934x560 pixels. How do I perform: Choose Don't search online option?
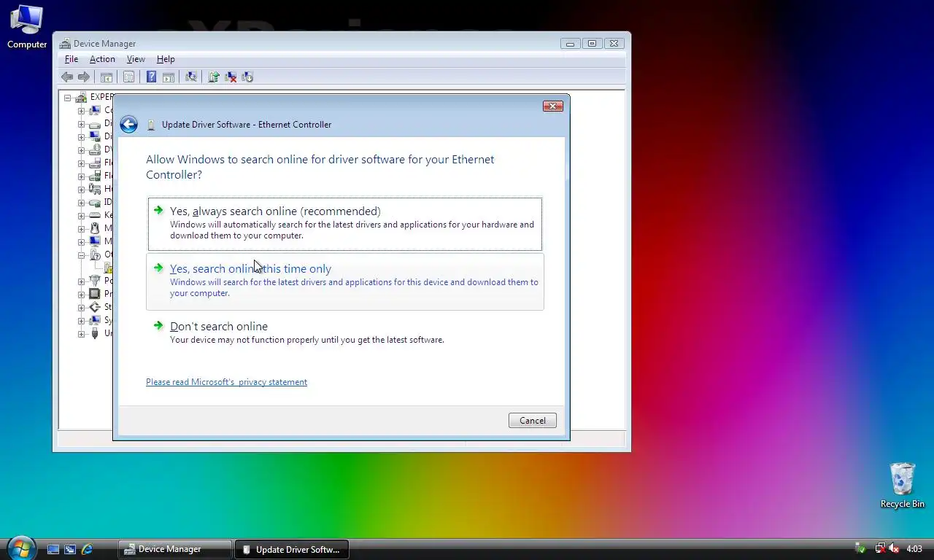coord(345,332)
